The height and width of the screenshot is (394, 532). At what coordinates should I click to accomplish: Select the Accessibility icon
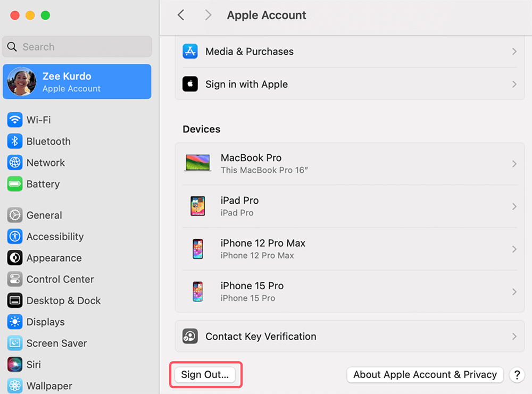(14, 236)
